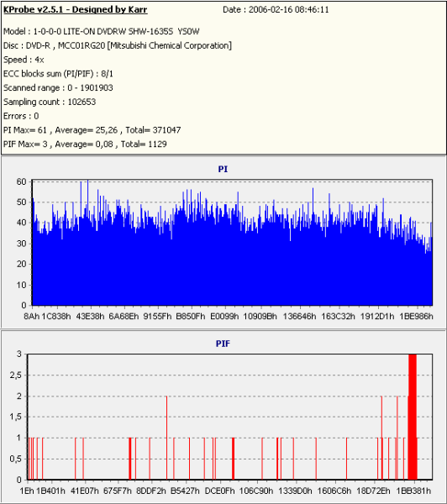Click the KProbe v2.5.1 underlined title
The height and width of the screenshot is (504, 447).
[x=76, y=9]
